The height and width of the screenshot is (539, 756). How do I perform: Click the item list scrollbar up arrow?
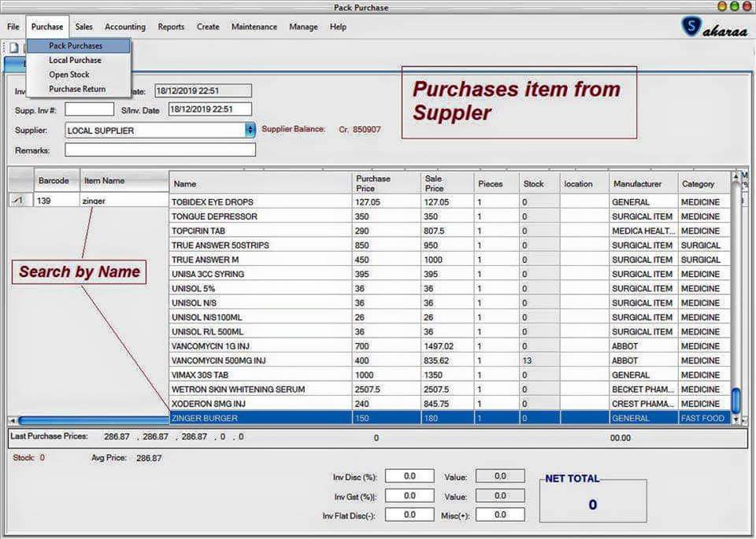pyautogui.click(x=736, y=177)
